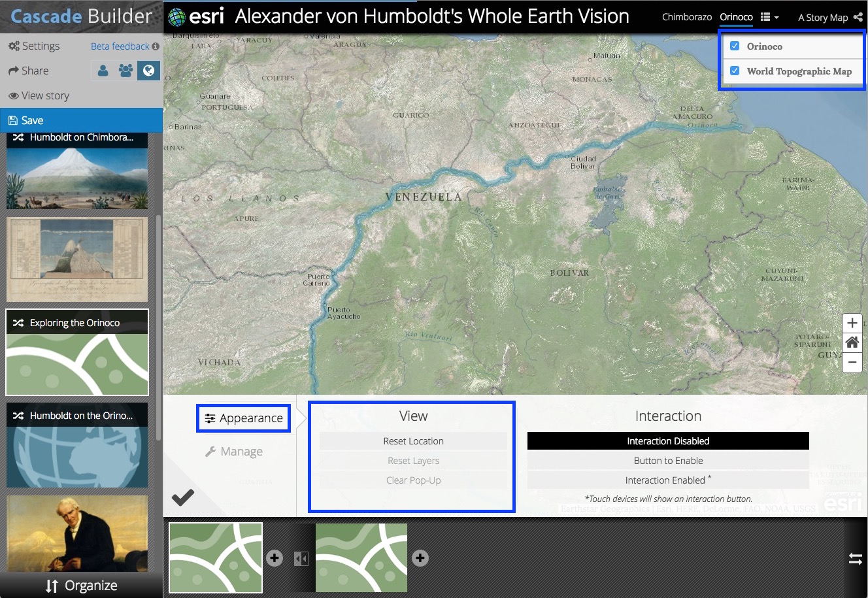
Task: Open the bookmarks list dropdown in header
Action: click(769, 18)
